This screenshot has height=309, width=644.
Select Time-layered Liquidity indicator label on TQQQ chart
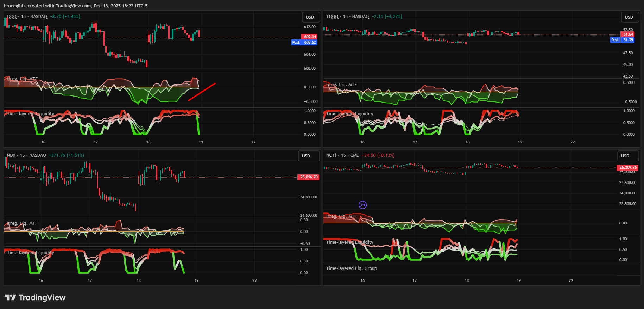click(349, 114)
